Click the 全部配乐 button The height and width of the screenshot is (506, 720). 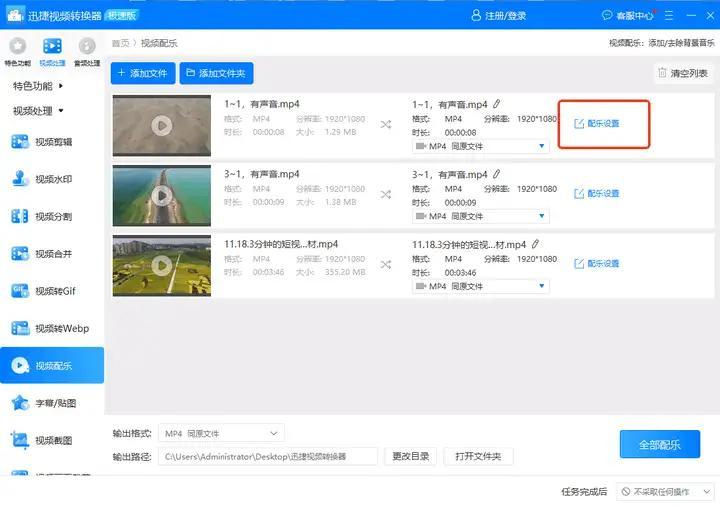click(659, 444)
